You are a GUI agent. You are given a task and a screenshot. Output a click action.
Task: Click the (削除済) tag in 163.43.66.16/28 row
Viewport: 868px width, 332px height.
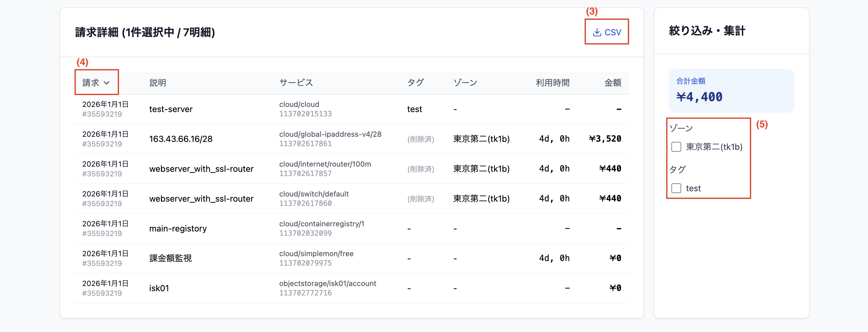click(421, 139)
